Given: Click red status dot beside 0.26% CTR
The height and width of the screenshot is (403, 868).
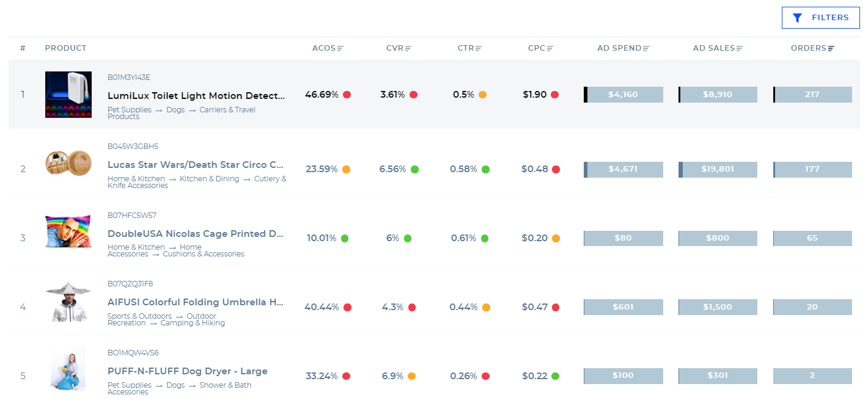Looking at the screenshot, I should 485,376.
